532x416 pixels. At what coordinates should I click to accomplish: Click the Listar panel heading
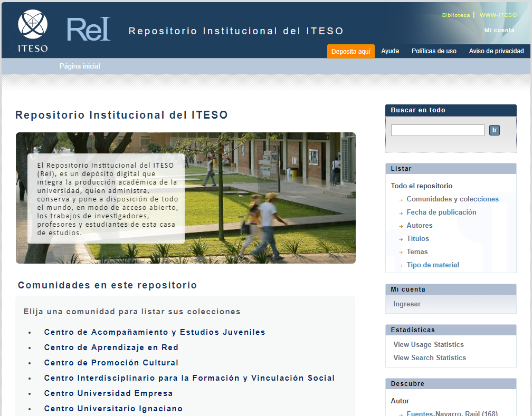coord(451,169)
